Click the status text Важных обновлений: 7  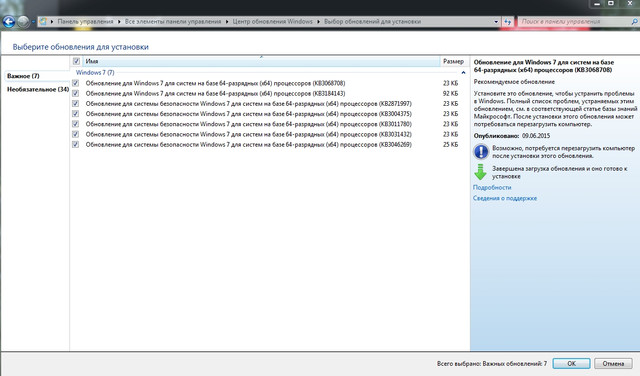pyautogui.click(x=514, y=363)
